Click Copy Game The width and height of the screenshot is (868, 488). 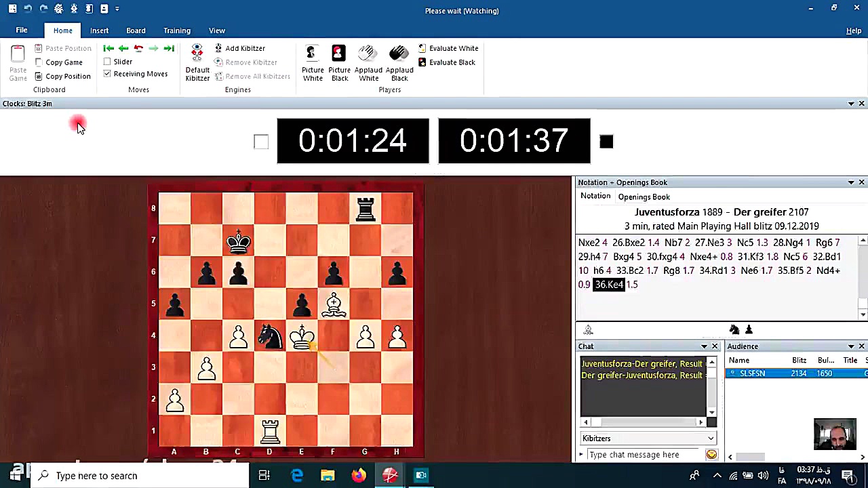coord(58,62)
